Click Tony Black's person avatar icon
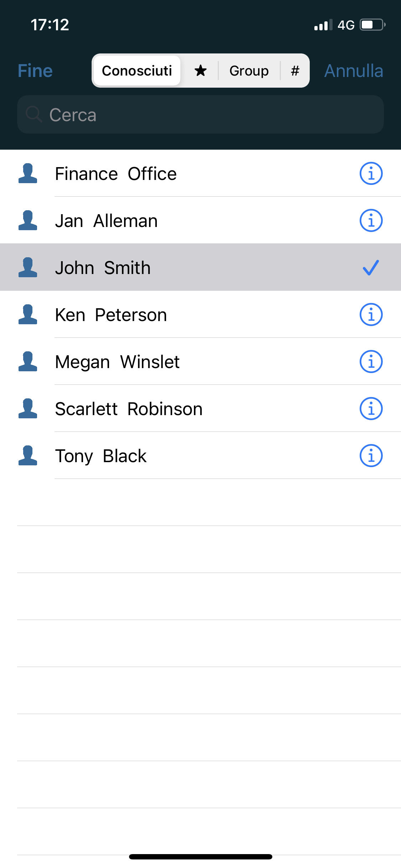The height and width of the screenshot is (868, 401). [28, 456]
